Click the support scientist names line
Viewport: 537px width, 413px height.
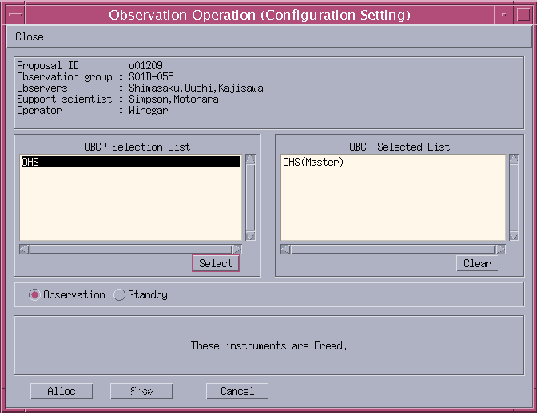tap(173, 99)
